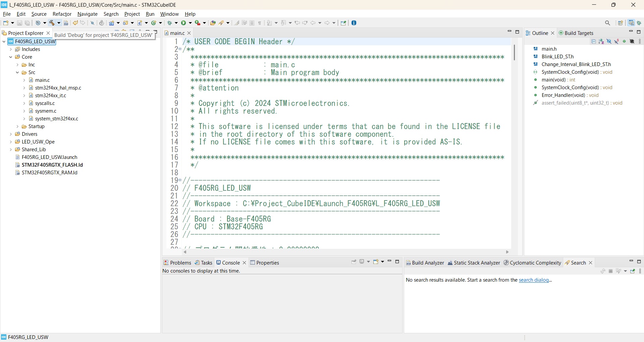This screenshot has width=644, height=342.
Task: Expand the Includes folder
Action: [x=11, y=49]
